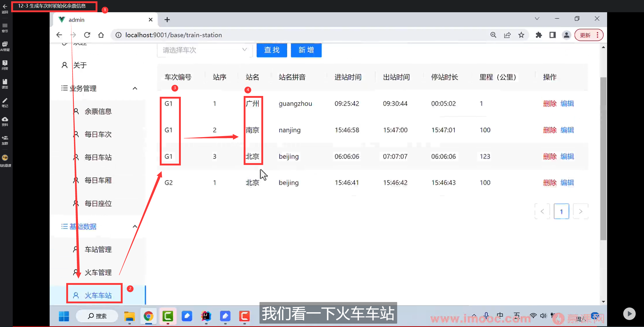
Task: Click the 更新 browser update button
Action: click(589, 35)
